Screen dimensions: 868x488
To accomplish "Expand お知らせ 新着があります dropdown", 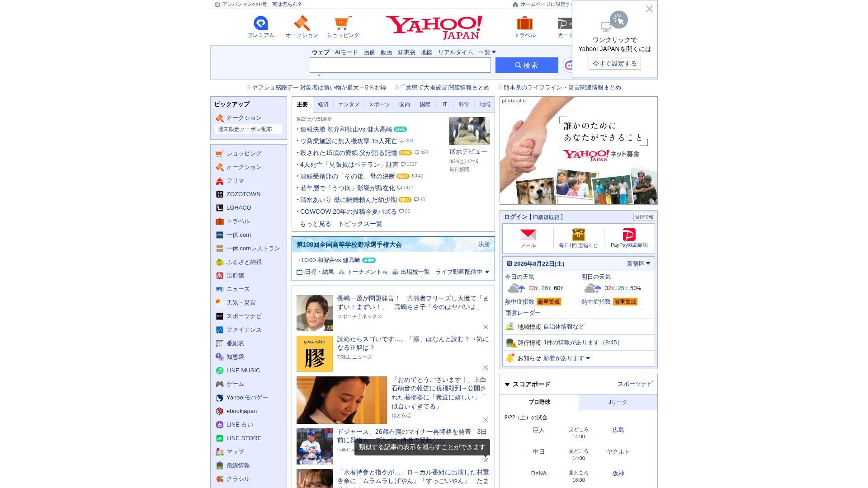I will click(567, 358).
